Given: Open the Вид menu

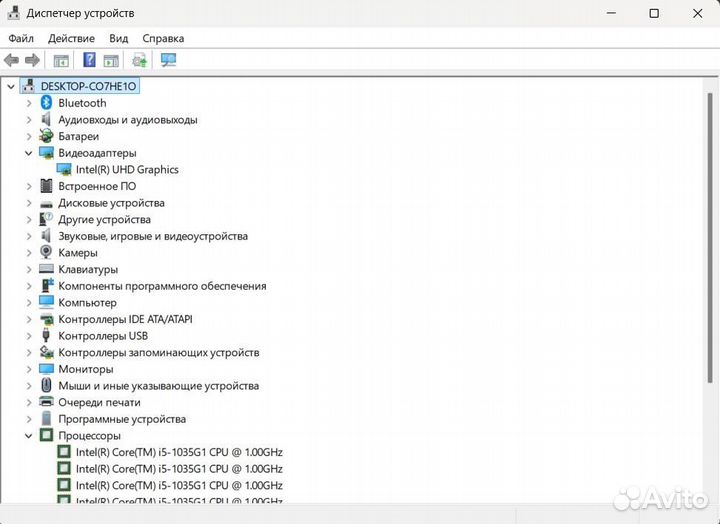Looking at the screenshot, I should (x=119, y=38).
